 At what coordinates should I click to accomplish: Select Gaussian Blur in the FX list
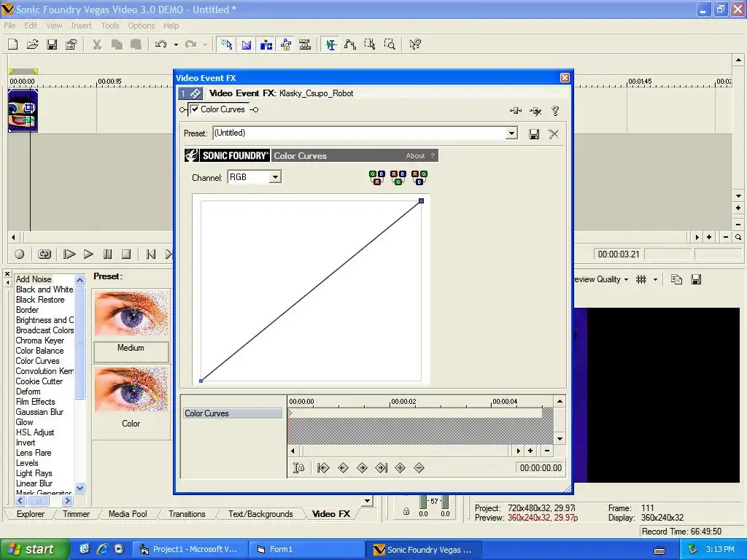pos(39,412)
